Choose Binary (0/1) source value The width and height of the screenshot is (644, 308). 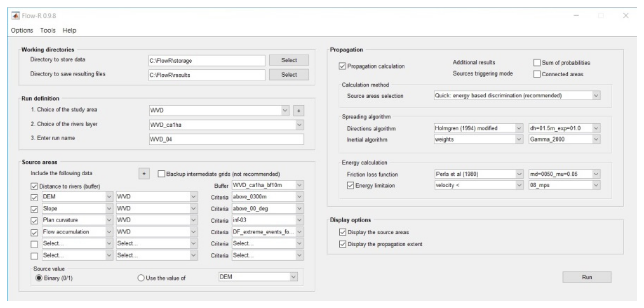point(39,278)
